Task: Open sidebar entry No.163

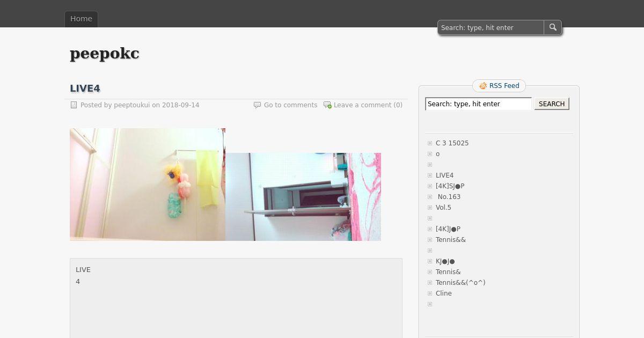Action: pyautogui.click(x=449, y=197)
